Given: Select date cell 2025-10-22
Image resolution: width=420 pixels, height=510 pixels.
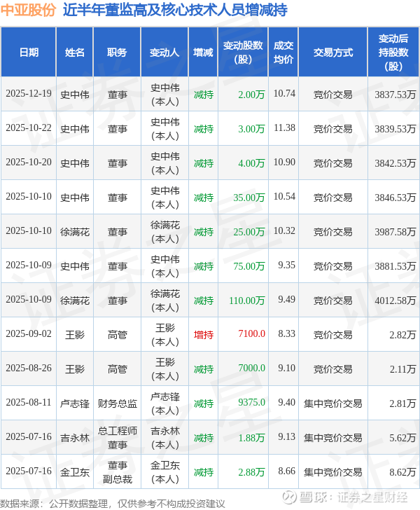Looking at the screenshot, I should (29, 128).
